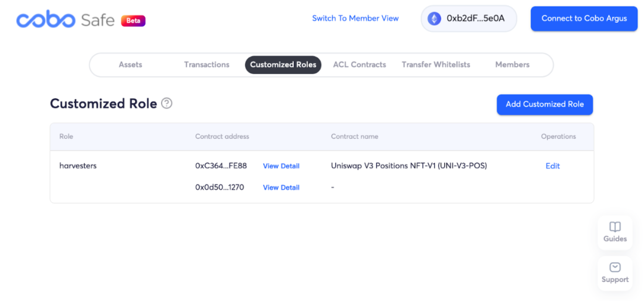
Task: Select the Customized Roles tab
Action: point(283,65)
